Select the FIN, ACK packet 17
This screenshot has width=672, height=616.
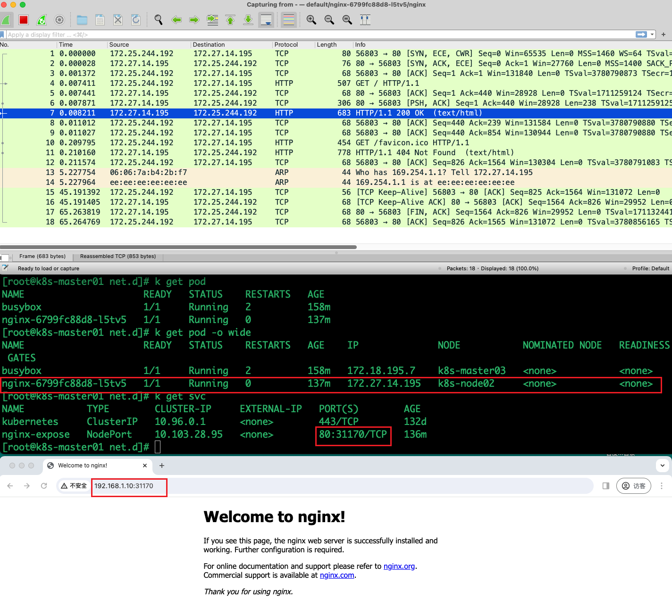point(336,212)
